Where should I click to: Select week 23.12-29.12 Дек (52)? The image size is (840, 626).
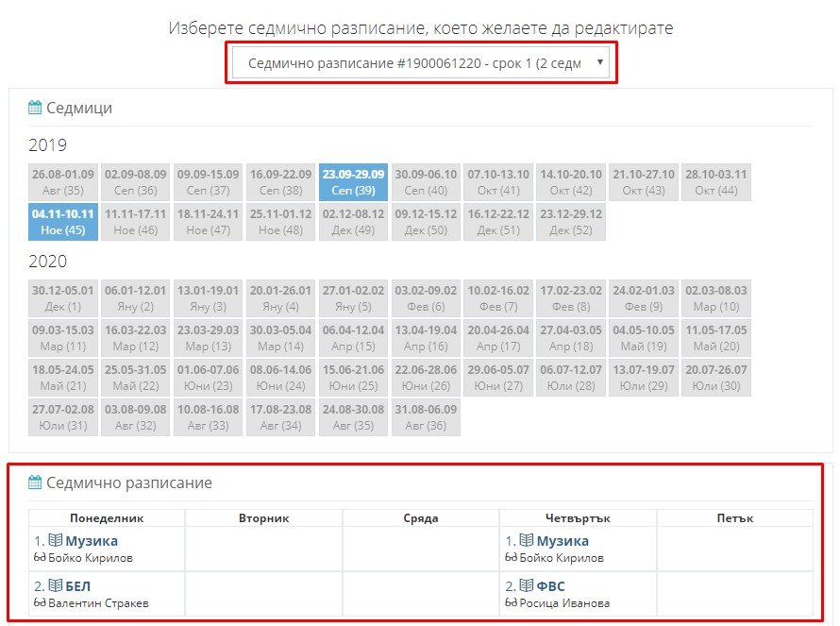pos(571,222)
